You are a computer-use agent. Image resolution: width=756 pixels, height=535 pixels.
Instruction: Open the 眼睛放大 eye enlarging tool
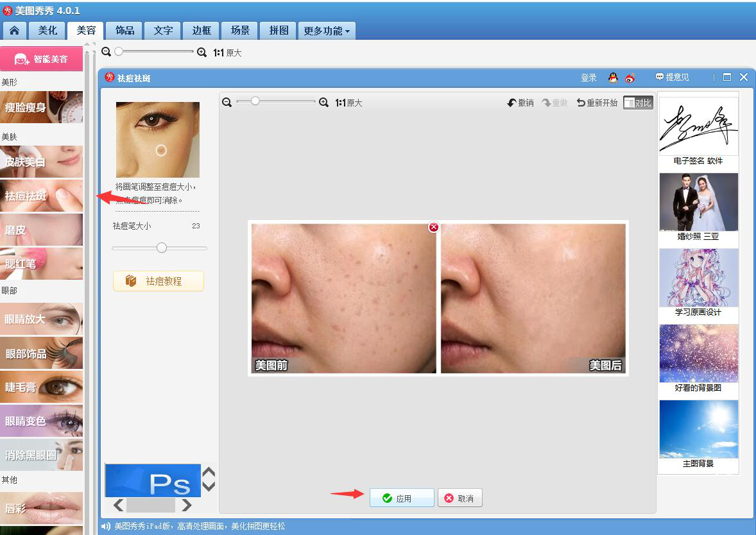pyautogui.click(x=41, y=319)
